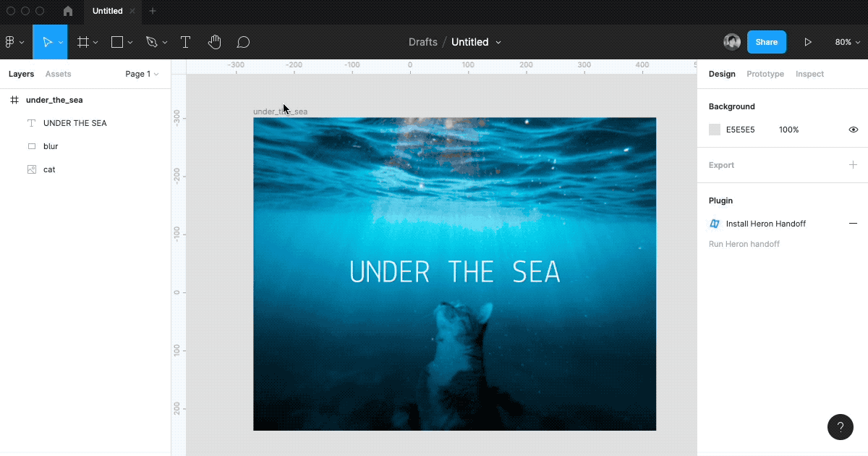
Task: Click the Present play button
Action: tap(808, 42)
